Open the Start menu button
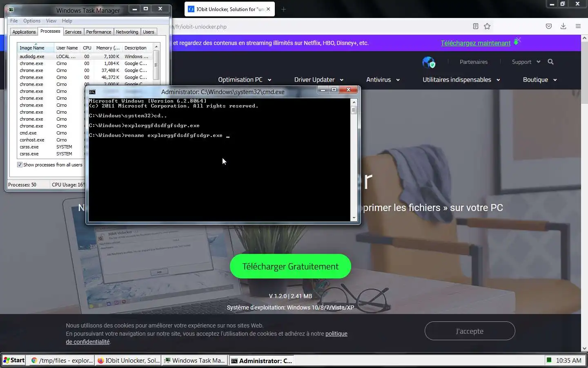The image size is (588, 368). tap(14, 360)
